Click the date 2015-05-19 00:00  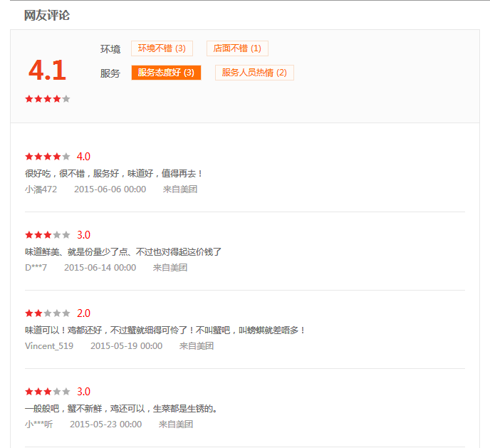pyautogui.click(x=126, y=346)
